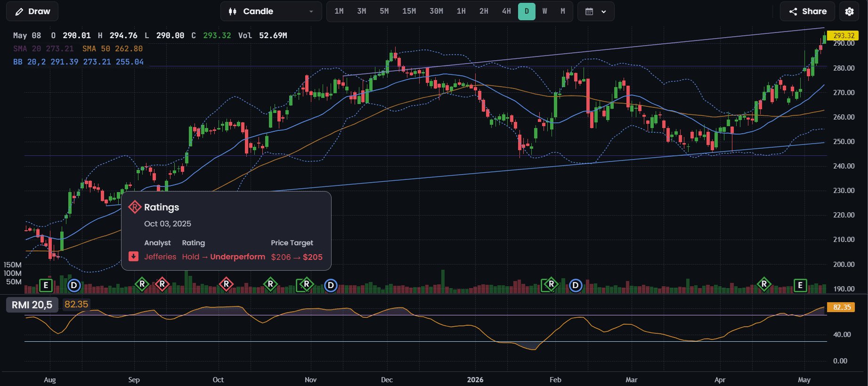This screenshot has height=386, width=868.
Task: Click the May 08 date readout
Action: 27,35
